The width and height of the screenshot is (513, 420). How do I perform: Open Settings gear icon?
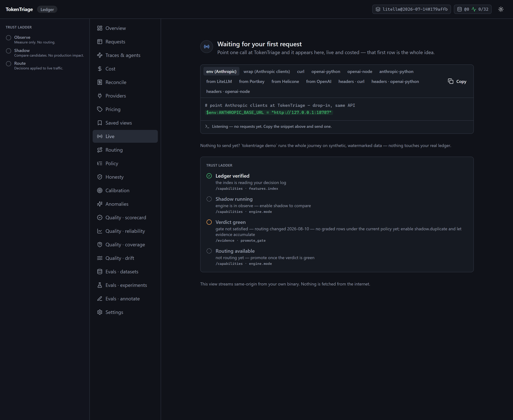[100, 312]
